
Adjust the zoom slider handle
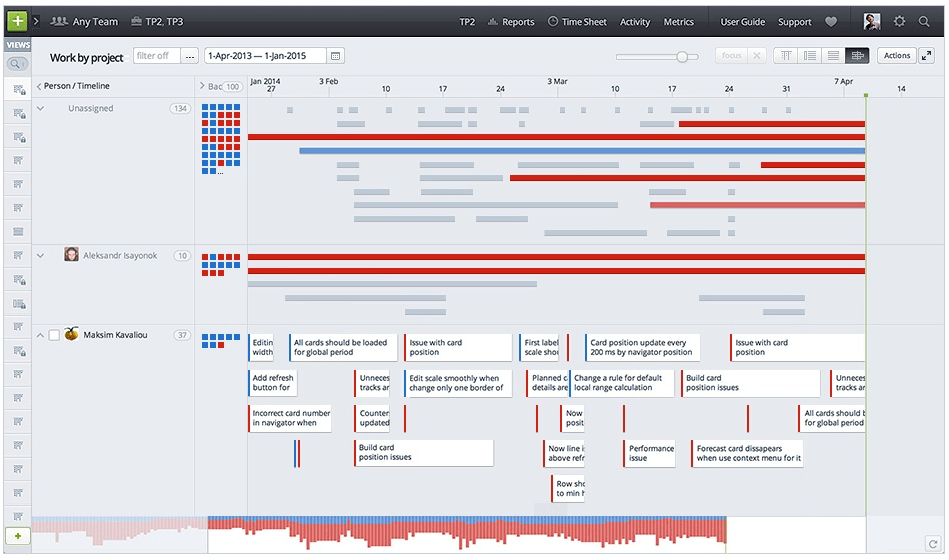point(682,56)
